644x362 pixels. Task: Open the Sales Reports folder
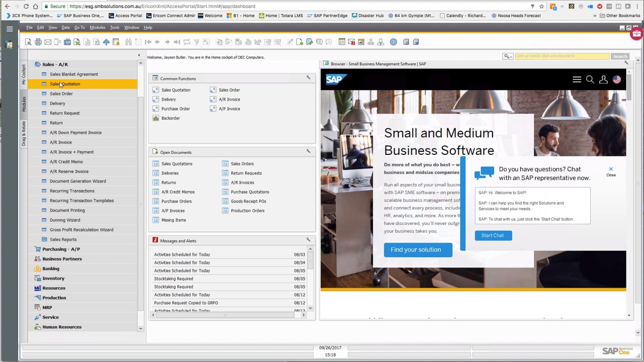(x=63, y=239)
